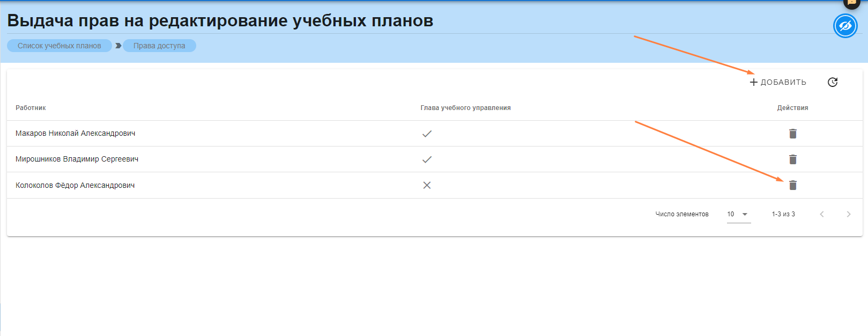Delete Колоколов Фёдор Александрович's access row

click(792, 185)
